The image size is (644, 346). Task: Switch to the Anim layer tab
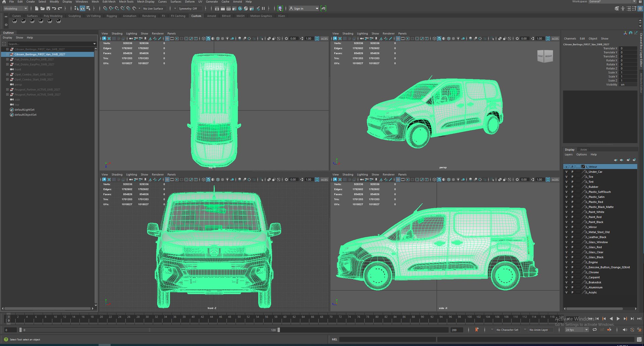584,150
